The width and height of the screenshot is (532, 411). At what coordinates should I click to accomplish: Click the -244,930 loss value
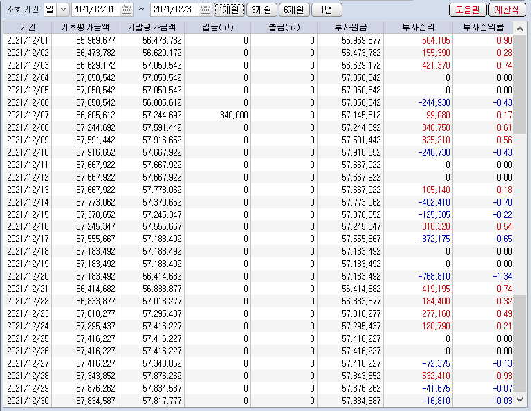pyautogui.click(x=434, y=102)
